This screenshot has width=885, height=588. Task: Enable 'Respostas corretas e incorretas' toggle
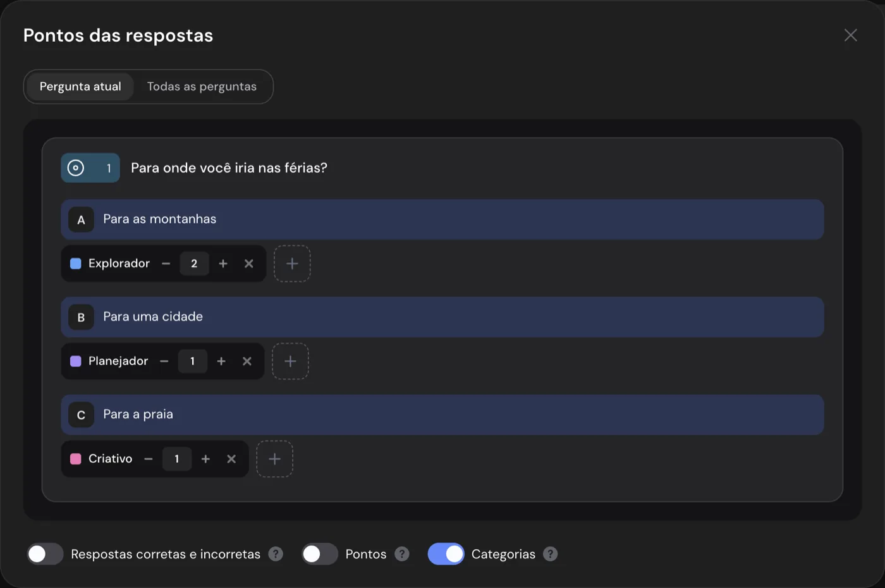(x=45, y=554)
